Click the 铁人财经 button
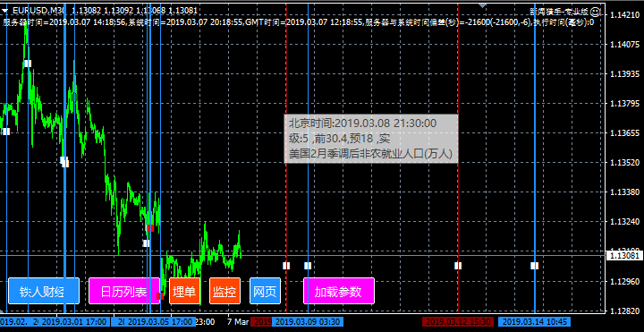This screenshot has width=644, height=332. pyautogui.click(x=44, y=291)
